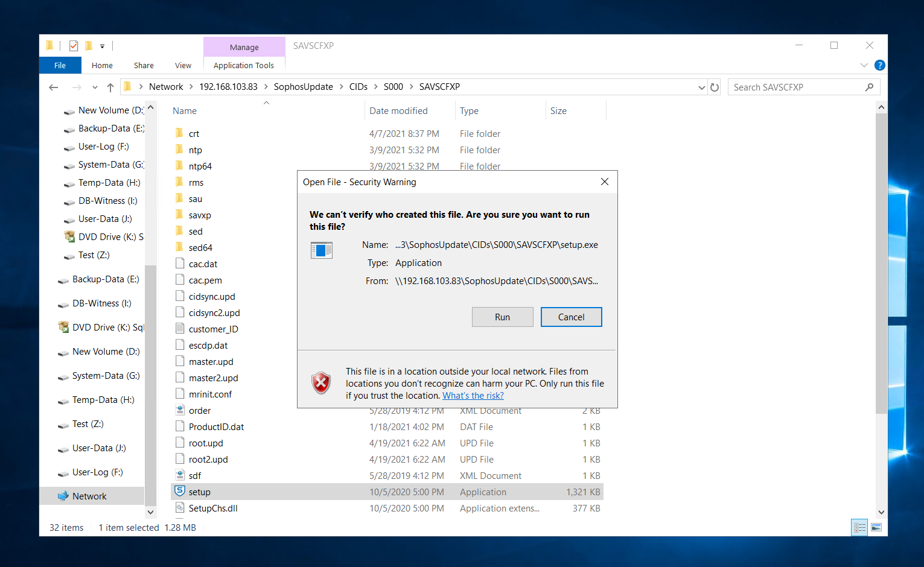
Task: Click file list vertical scrollbar down arrow
Action: tap(881, 512)
